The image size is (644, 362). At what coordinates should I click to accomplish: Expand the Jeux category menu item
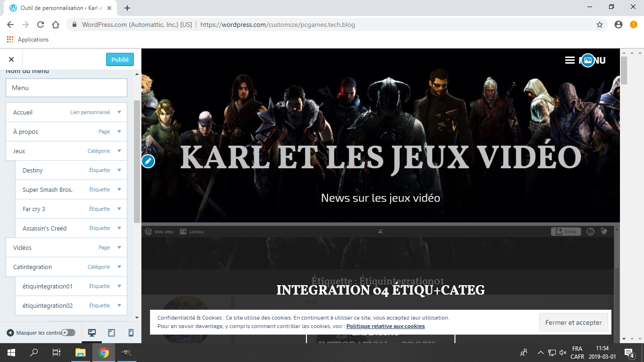(x=119, y=151)
